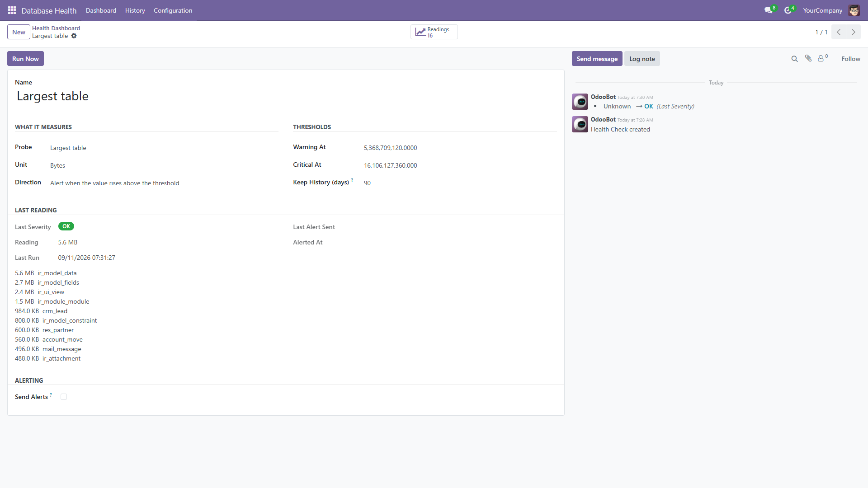
Task: Open the apps grid menu icon
Action: [x=12, y=10]
